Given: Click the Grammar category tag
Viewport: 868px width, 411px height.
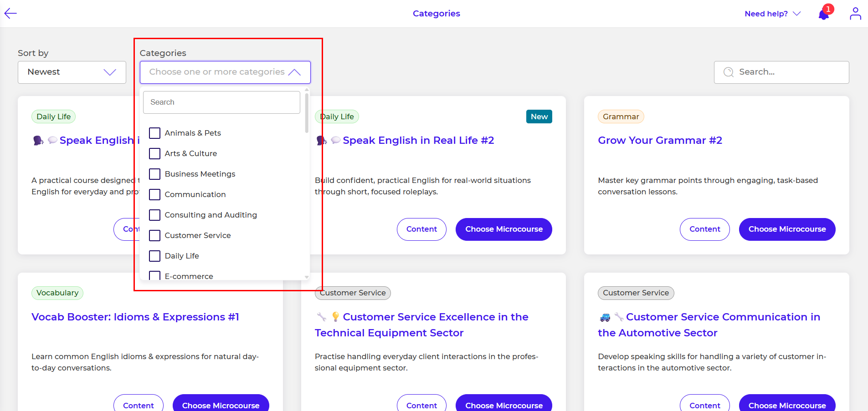Looking at the screenshot, I should click(x=620, y=117).
